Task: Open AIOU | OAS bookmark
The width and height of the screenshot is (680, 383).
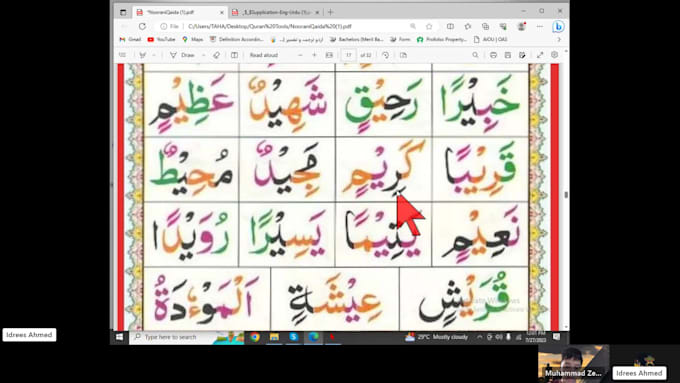Action: tap(490, 39)
